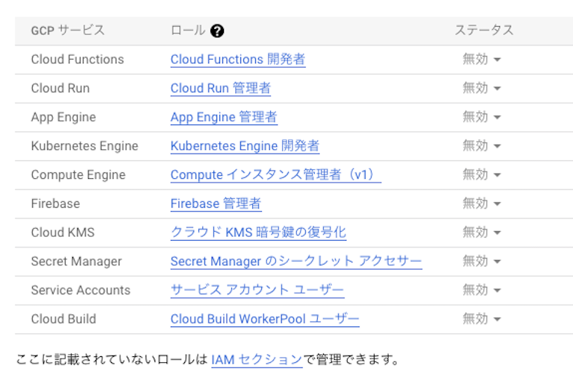Click the help icon next to ロール
The image size is (573, 392).
tap(218, 31)
